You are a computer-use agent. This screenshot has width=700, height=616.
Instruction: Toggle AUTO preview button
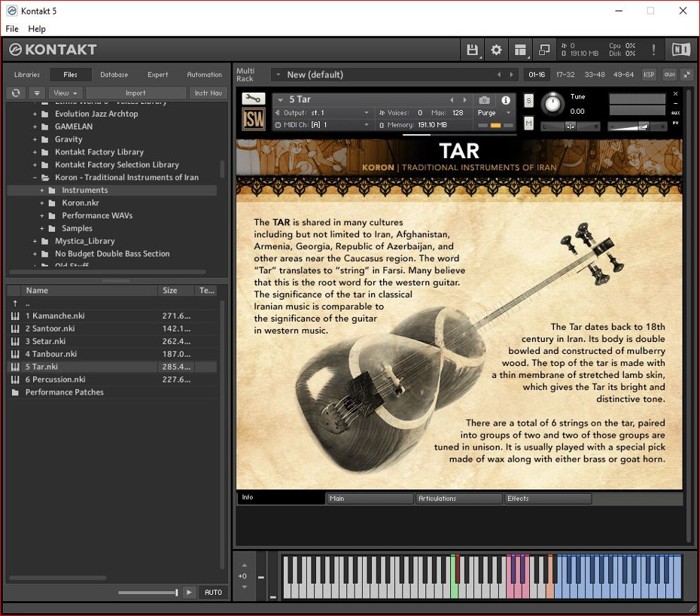(213, 592)
